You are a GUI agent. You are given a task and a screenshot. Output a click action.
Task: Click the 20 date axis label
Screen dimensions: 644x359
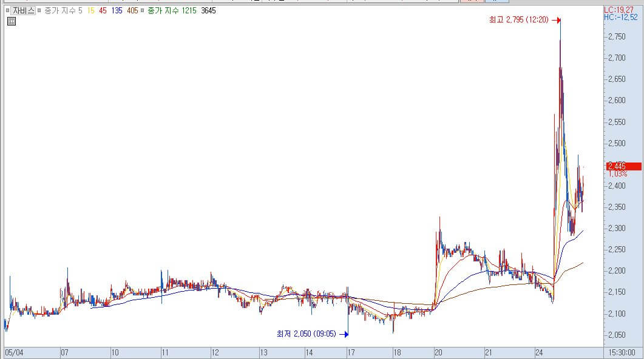click(438, 352)
